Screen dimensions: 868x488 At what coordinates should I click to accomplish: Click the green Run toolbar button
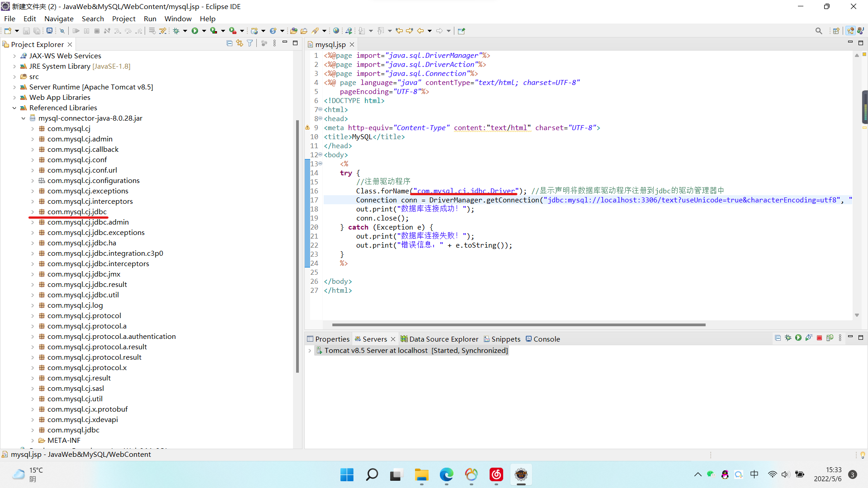click(195, 31)
